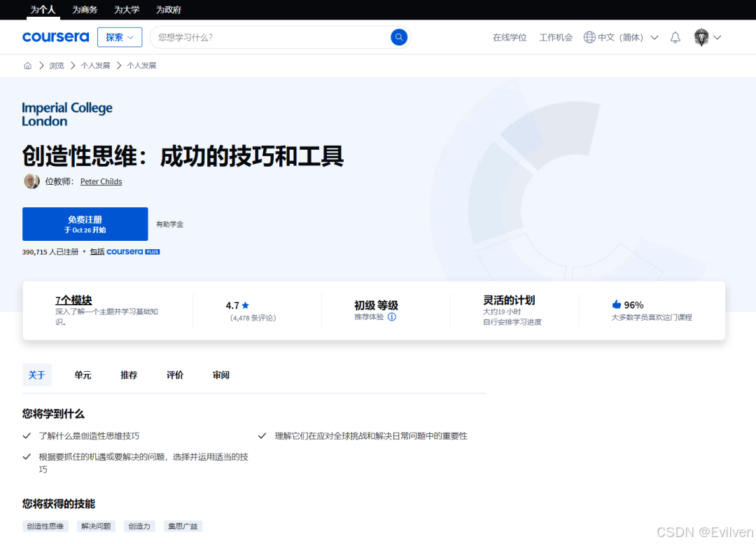Select the 为个人 top tab
Viewport: 756px width, 544px height.
[43, 10]
